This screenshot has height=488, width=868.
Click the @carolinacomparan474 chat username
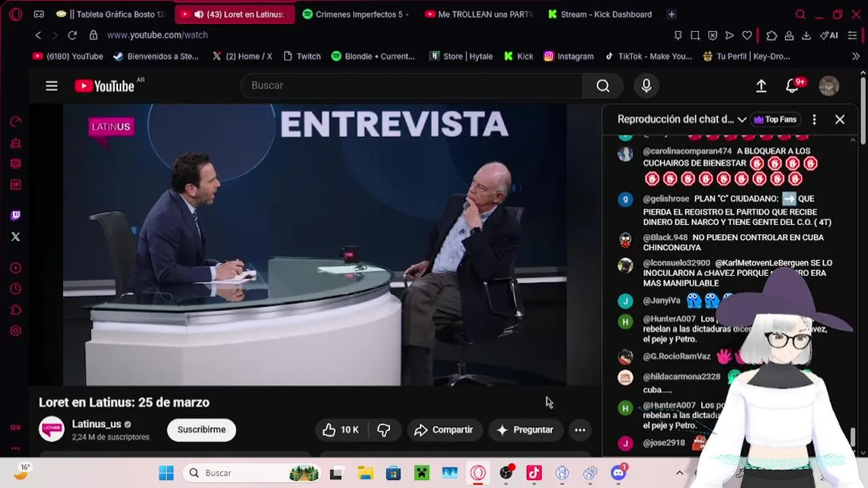click(x=687, y=151)
